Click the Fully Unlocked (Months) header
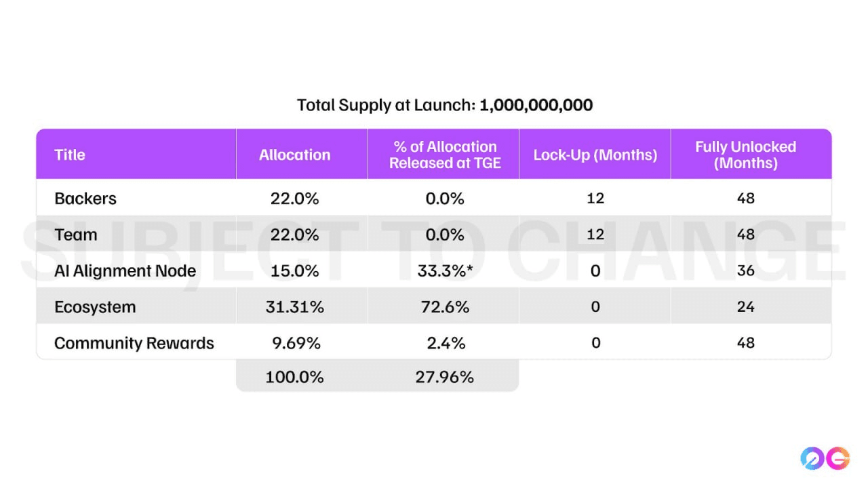Viewport: 868px width, 488px height. pos(745,155)
